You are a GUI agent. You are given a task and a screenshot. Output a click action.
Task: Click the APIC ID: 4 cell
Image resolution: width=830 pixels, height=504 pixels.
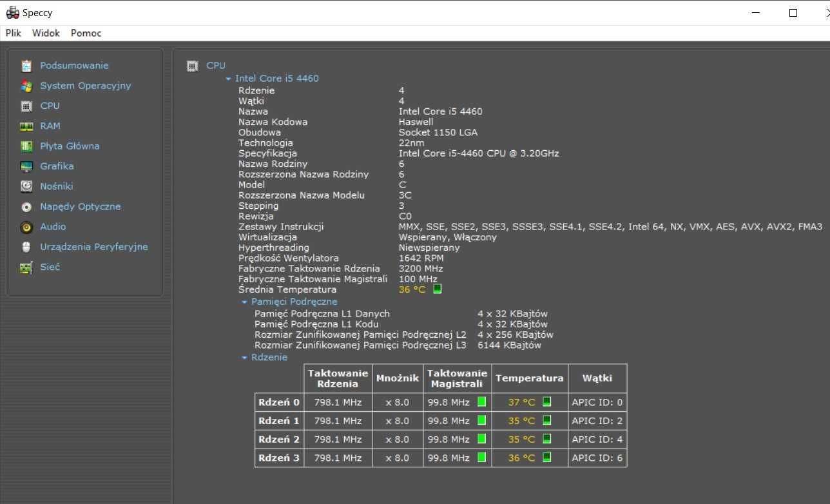tap(597, 440)
